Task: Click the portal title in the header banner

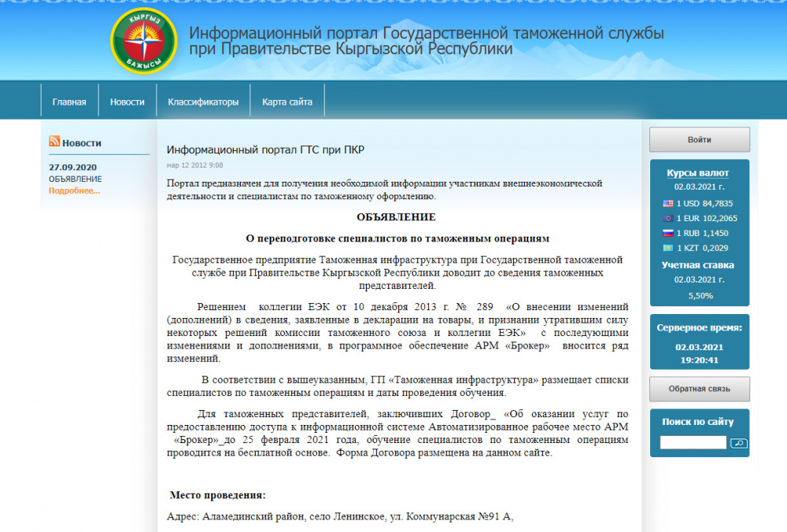Action: tap(426, 42)
